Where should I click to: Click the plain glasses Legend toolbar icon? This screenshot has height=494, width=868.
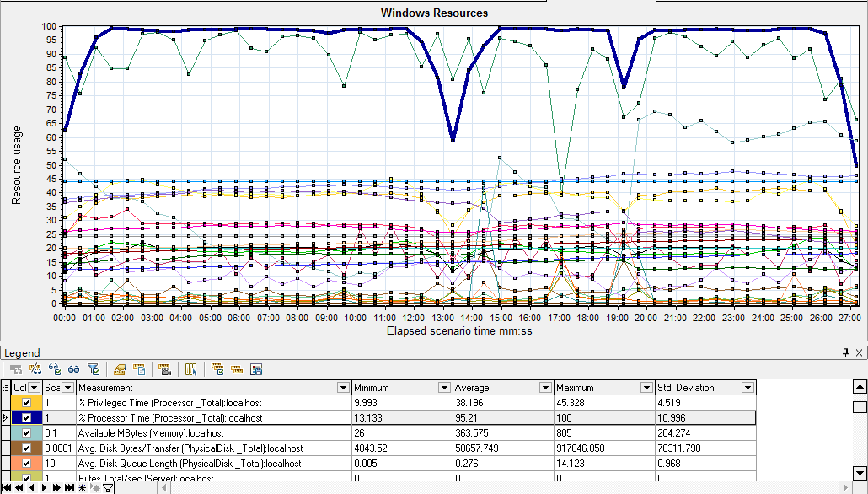tap(73, 369)
